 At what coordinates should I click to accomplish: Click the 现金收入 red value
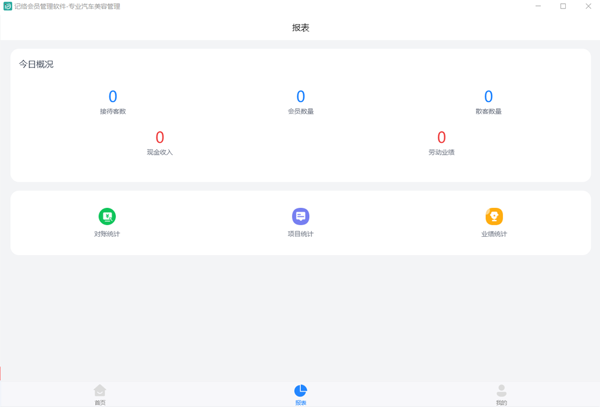(x=160, y=138)
